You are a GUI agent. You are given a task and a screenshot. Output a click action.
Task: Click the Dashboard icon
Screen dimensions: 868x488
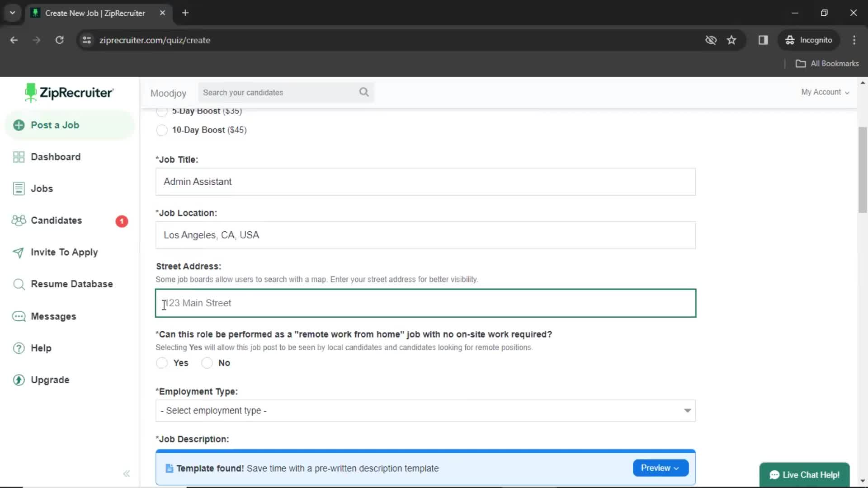tap(19, 156)
